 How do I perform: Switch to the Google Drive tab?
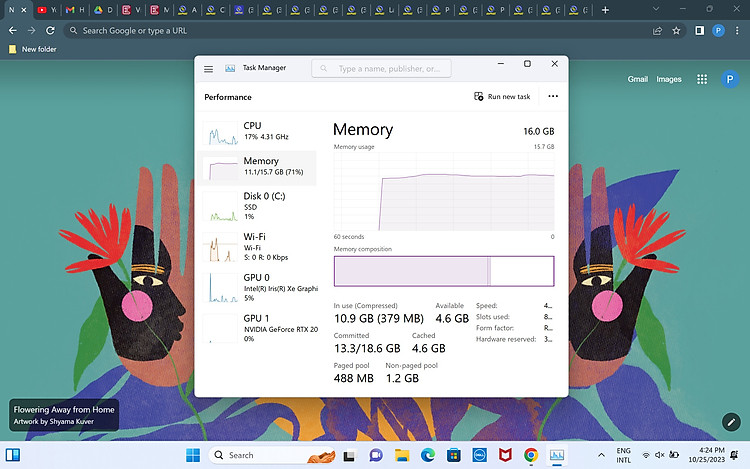(x=103, y=10)
